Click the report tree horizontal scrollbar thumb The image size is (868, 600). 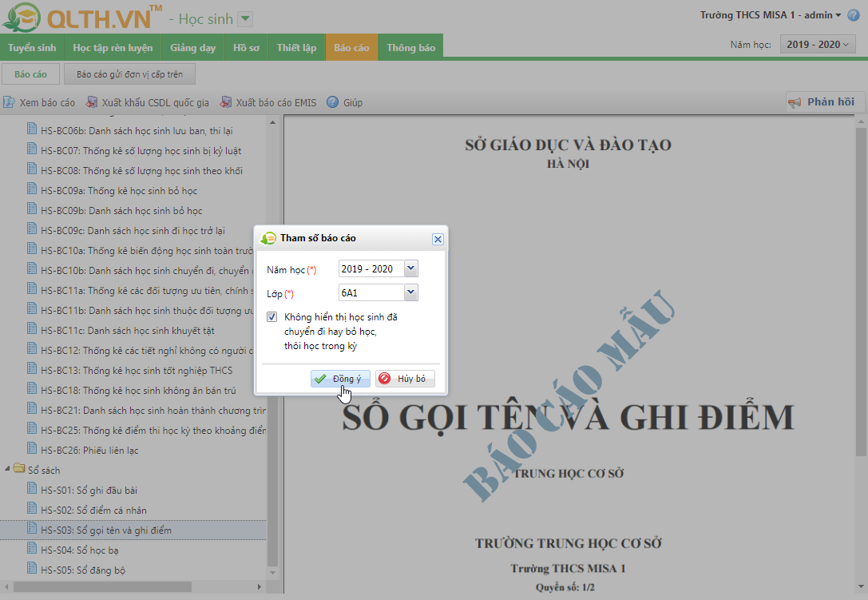tap(102, 586)
